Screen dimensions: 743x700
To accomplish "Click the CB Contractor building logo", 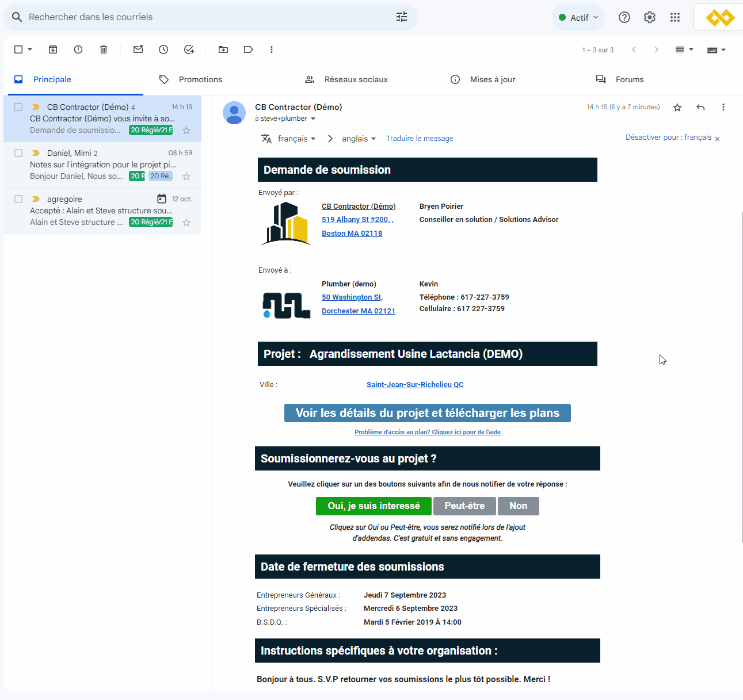I will (x=286, y=224).
